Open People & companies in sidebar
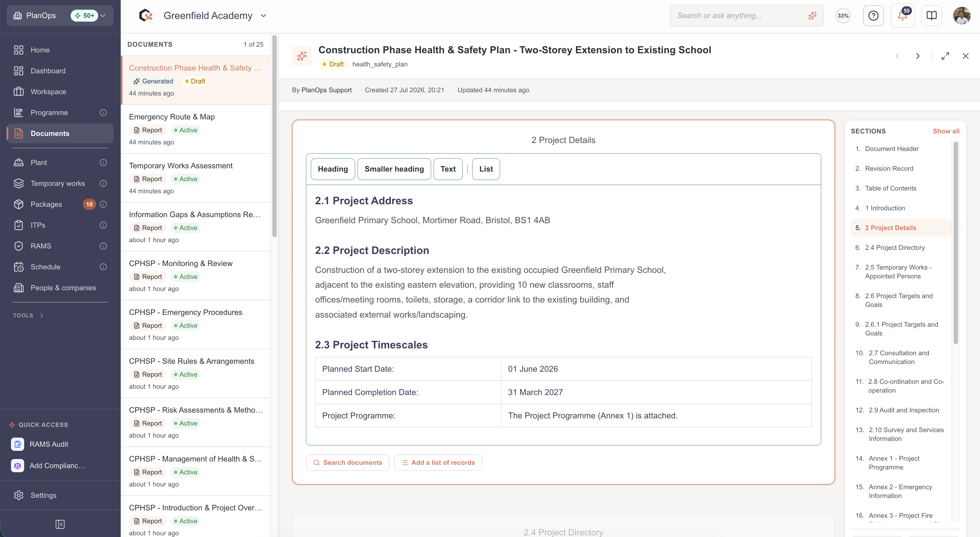This screenshot has width=980, height=537. [60, 288]
